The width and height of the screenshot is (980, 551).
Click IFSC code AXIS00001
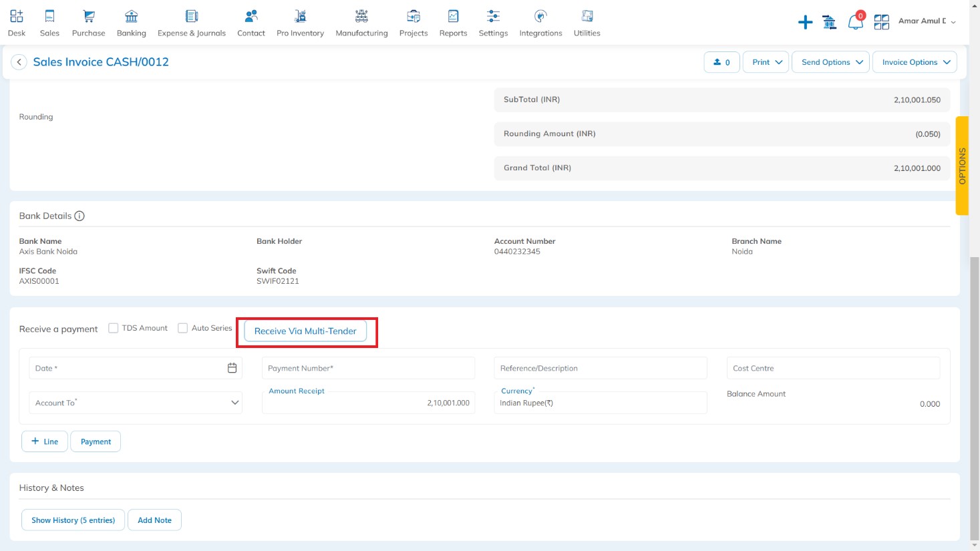pos(39,281)
